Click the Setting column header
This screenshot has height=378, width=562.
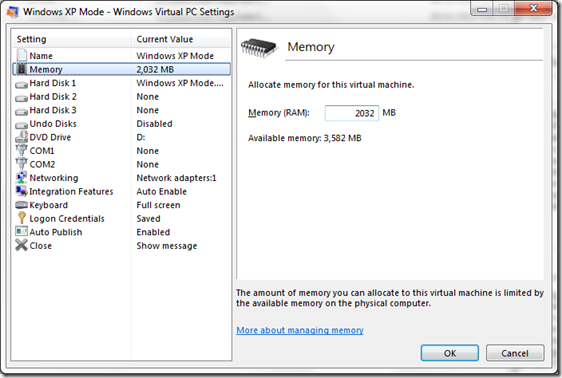point(72,39)
